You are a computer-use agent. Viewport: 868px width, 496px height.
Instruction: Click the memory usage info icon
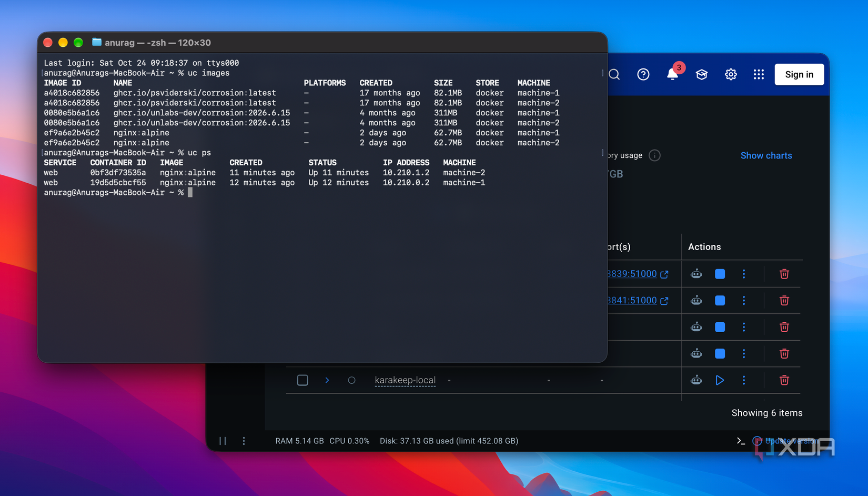coord(654,155)
